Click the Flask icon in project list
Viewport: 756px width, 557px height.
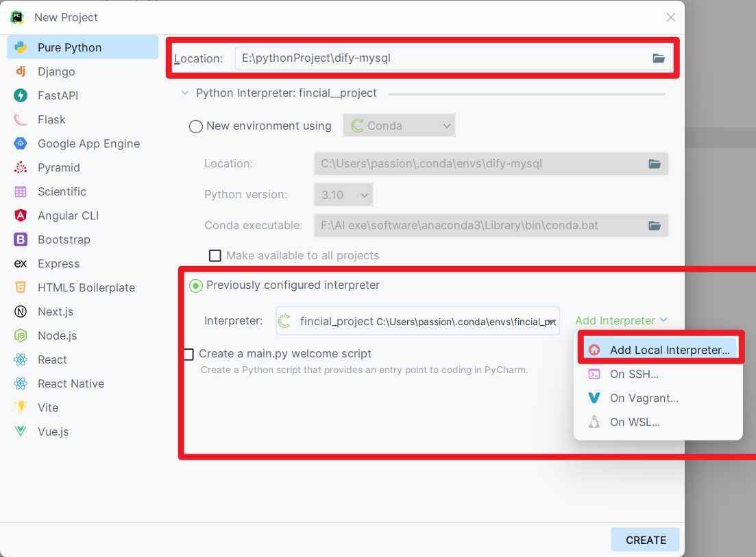[x=21, y=119]
